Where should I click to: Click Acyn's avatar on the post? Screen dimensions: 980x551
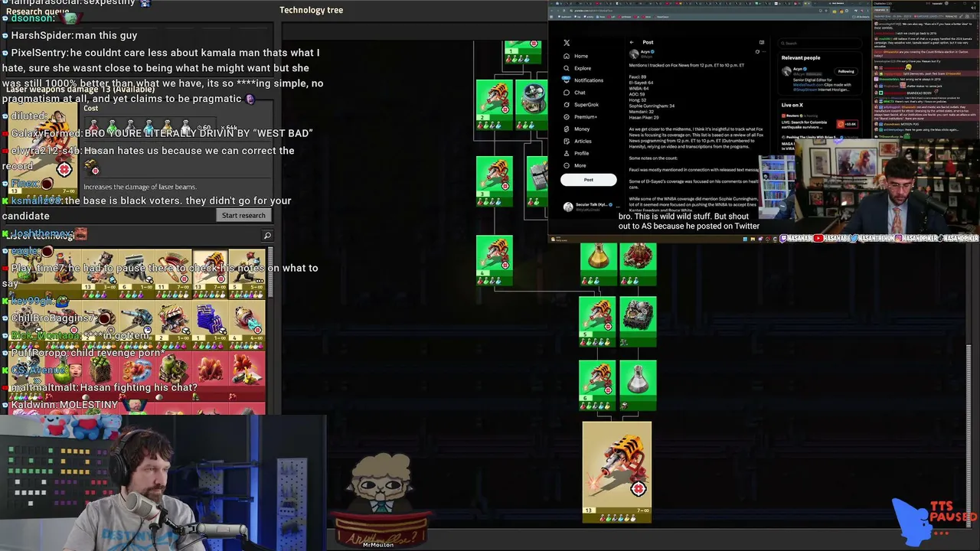click(x=633, y=54)
